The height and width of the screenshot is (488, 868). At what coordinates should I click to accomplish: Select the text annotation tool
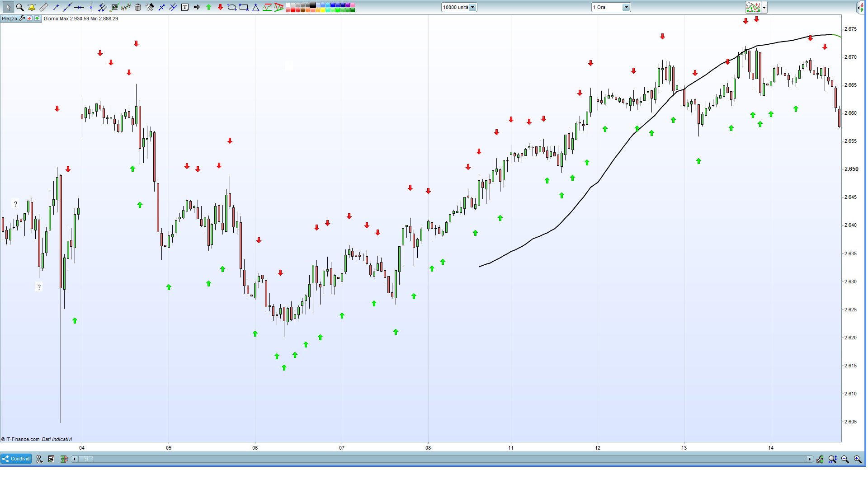coord(185,7)
